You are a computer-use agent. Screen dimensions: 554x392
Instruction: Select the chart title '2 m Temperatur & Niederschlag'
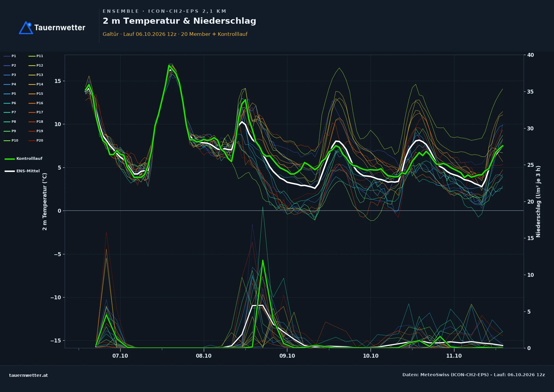click(180, 21)
